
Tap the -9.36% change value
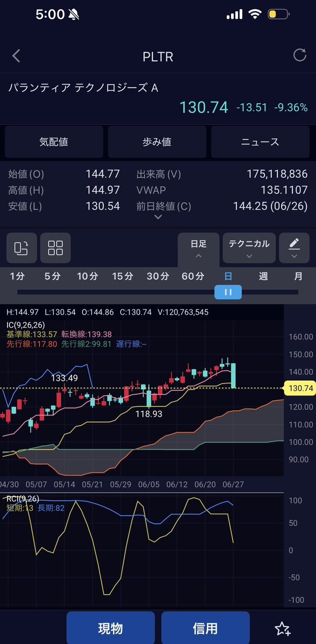[x=291, y=107]
